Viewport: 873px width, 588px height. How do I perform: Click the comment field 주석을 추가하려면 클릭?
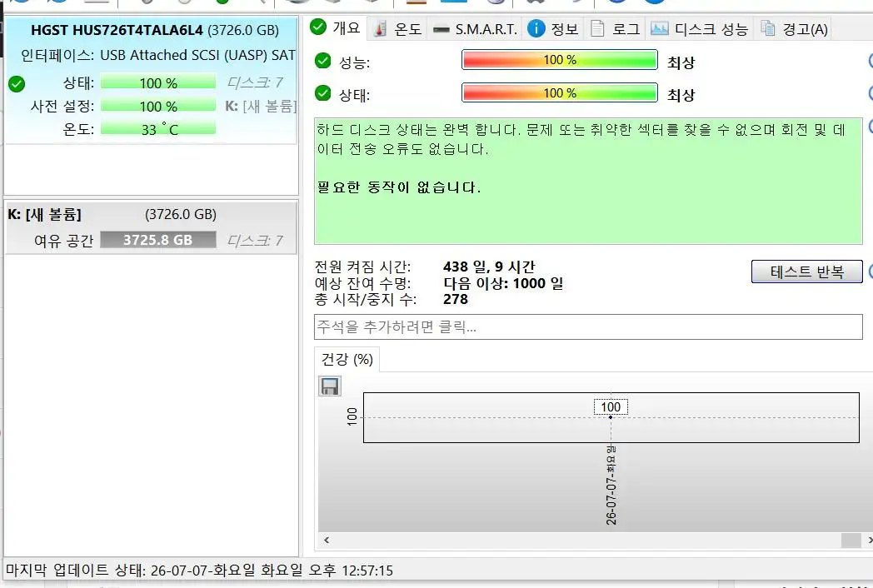point(588,326)
